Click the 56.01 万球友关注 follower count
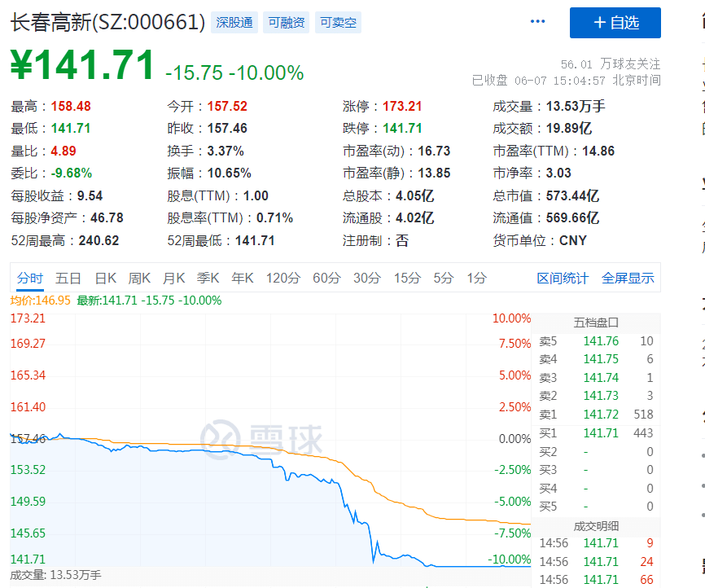Screen dimensions: 705x588 pyautogui.click(x=611, y=64)
